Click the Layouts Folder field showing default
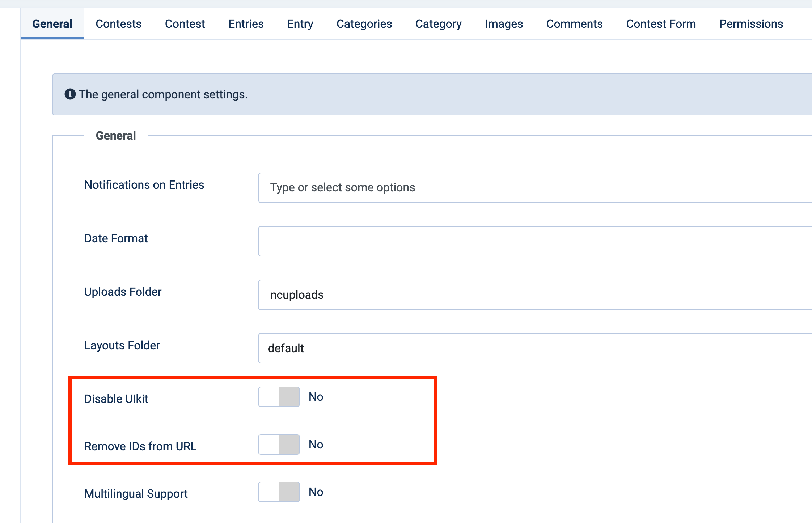This screenshot has height=523, width=812. (398, 348)
